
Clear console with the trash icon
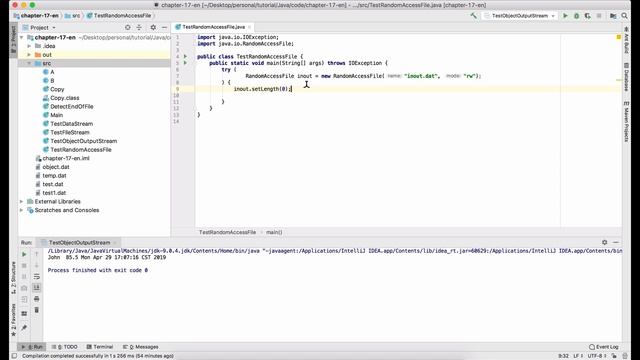point(36,310)
